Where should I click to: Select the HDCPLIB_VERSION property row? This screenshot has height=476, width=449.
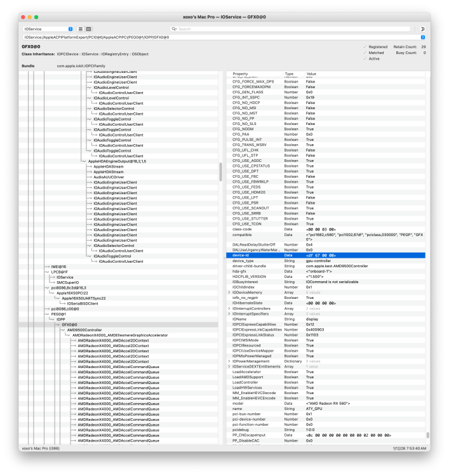pyautogui.click(x=326, y=277)
